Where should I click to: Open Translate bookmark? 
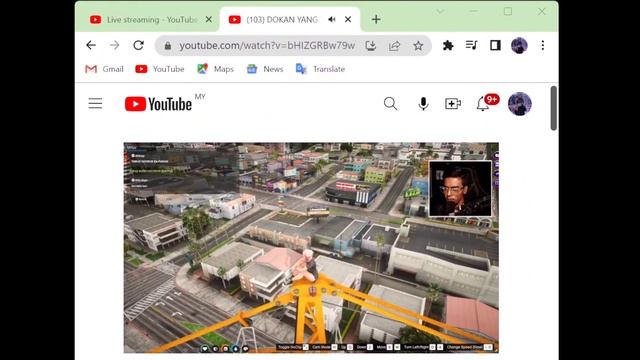tap(320, 69)
